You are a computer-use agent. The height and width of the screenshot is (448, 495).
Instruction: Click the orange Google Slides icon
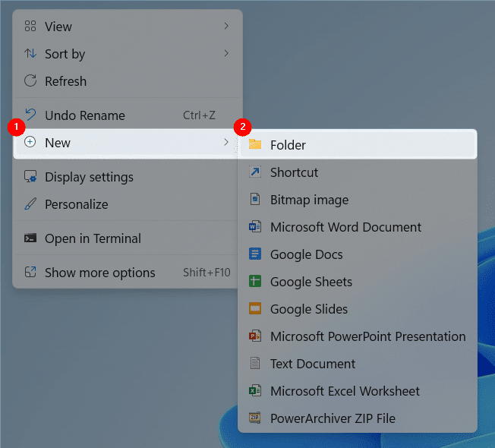255,308
